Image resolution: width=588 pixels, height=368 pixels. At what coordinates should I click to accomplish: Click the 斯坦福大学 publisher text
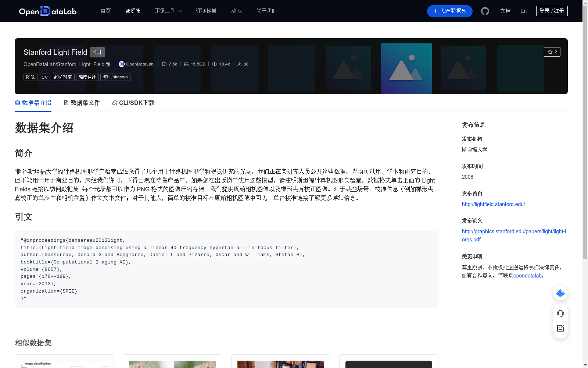[x=474, y=150]
